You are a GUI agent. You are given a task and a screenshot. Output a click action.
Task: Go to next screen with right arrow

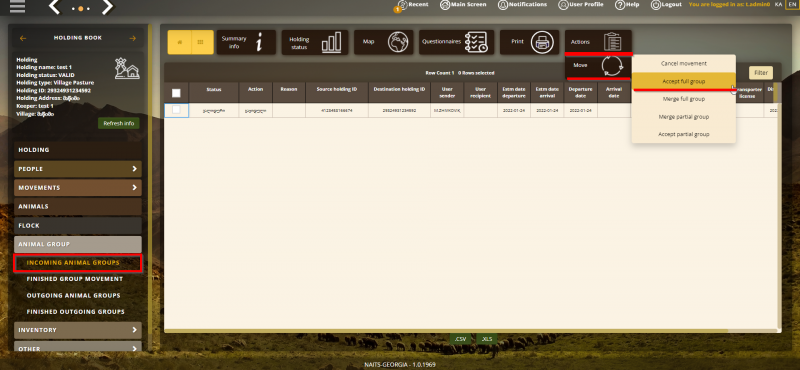tap(107, 7)
